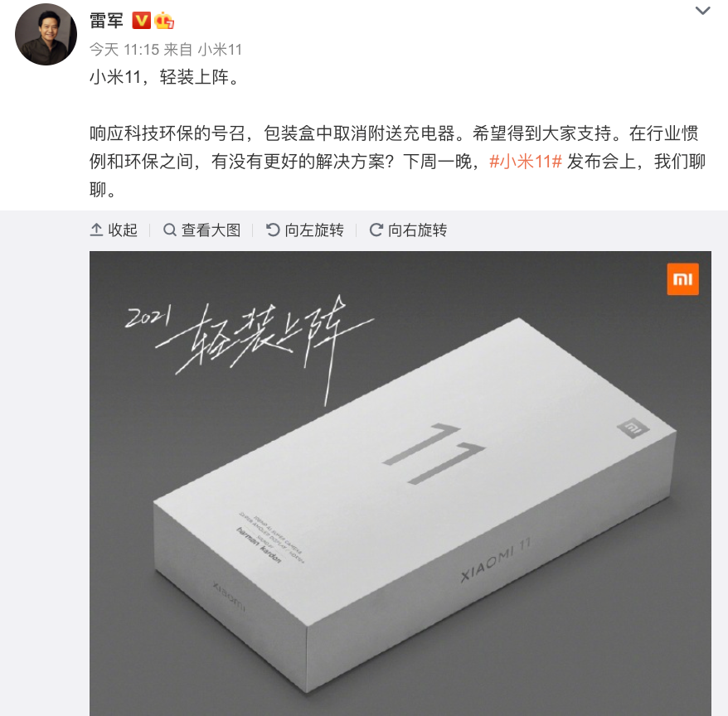
Task: Click the orange V verified badge
Action: point(142,21)
